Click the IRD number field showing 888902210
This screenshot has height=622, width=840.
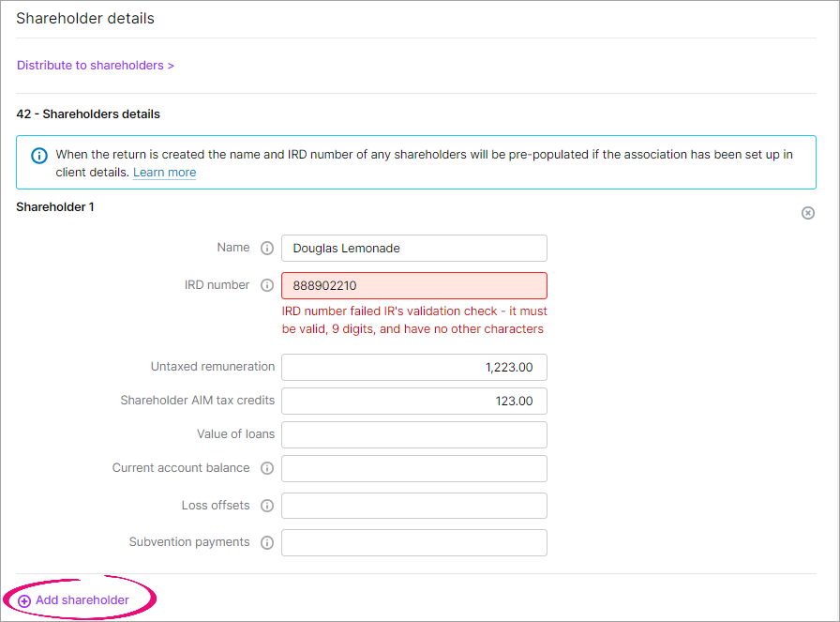click(414, 285)
